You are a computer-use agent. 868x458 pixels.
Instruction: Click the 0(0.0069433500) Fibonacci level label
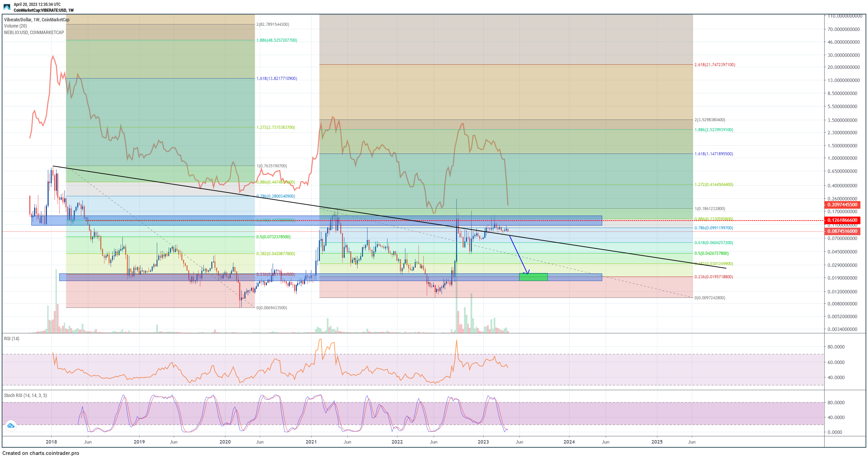(272, 308)
